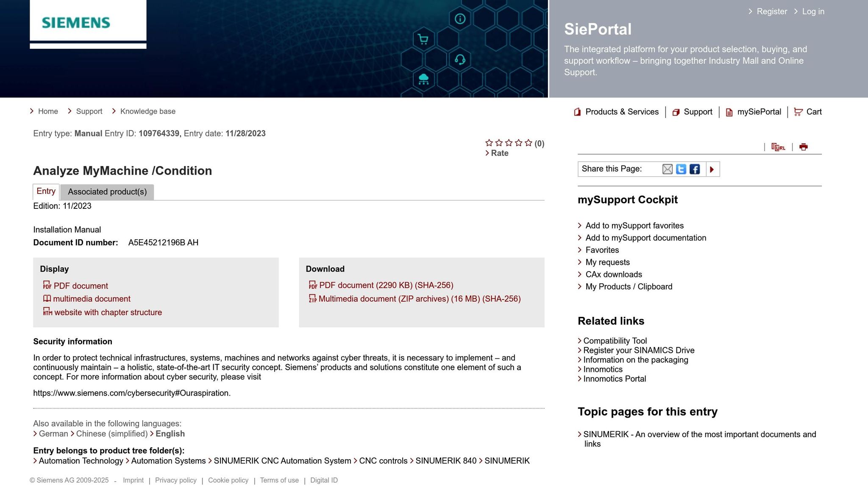Click the Siemens logo
Image resolution: width=868 pixels, height=488 pixels.
point(76,22)
